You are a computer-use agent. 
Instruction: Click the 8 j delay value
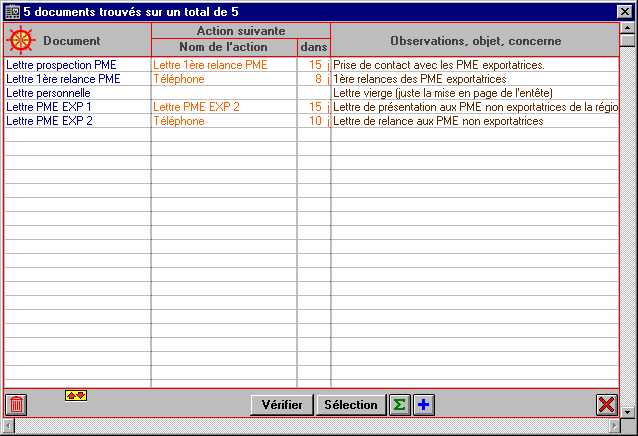click(322, 79)
